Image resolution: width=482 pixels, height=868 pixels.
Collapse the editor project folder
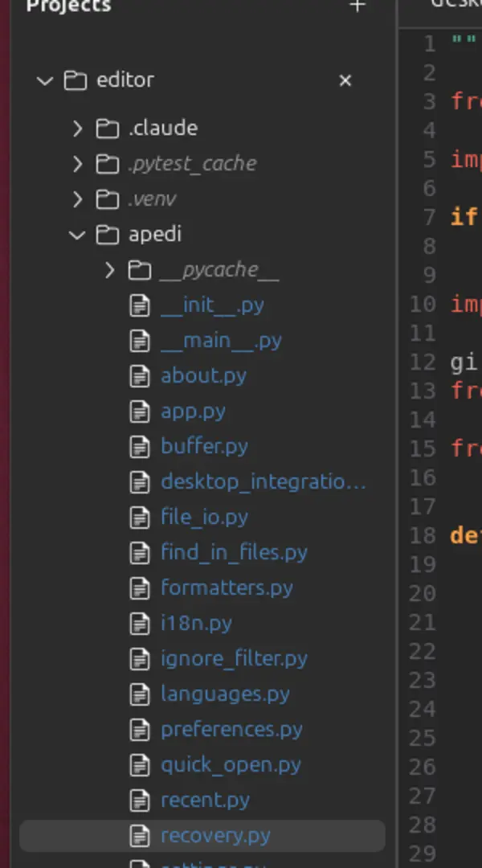coord(44,81)
